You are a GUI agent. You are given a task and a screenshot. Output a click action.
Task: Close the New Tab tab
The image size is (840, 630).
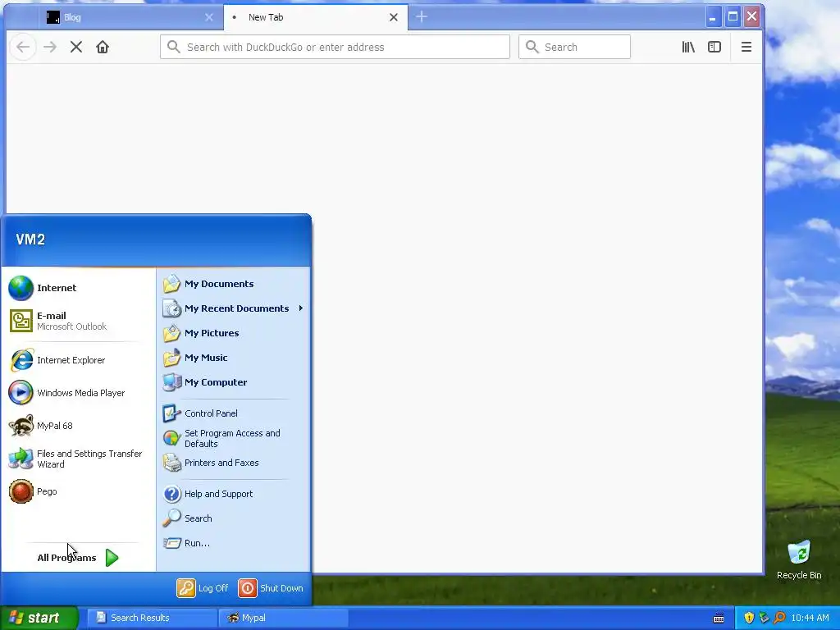tap(394, 17)
